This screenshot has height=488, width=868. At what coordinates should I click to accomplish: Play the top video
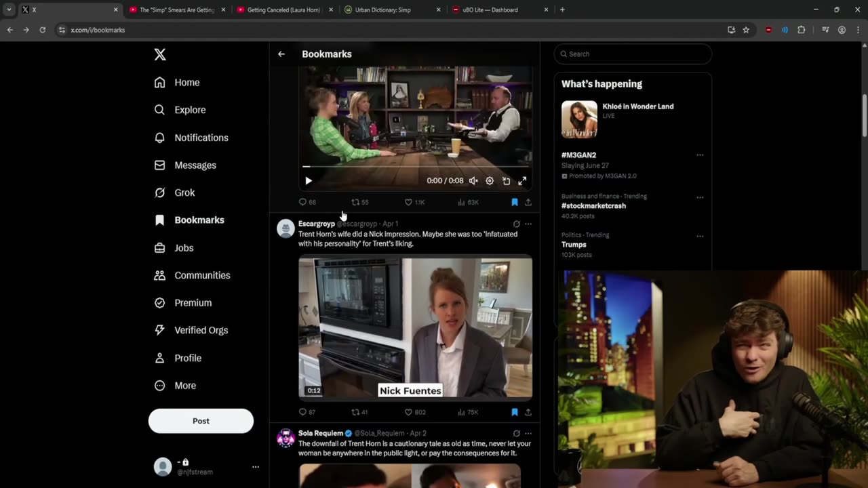pos(309,181)
